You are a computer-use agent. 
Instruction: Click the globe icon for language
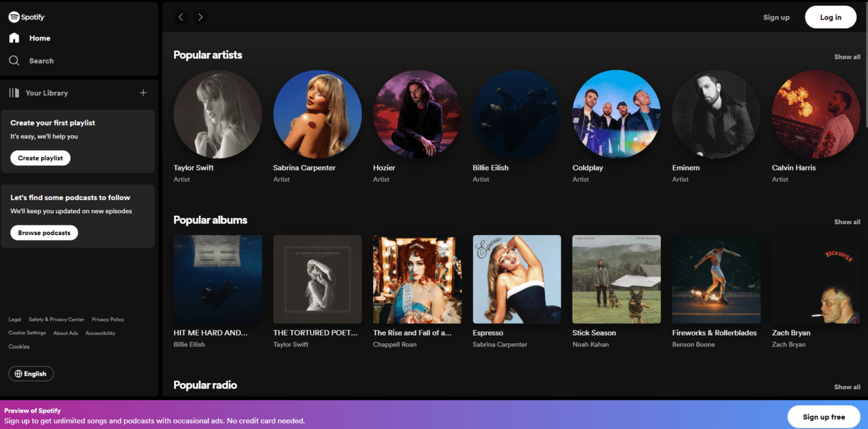click(19, 374)
